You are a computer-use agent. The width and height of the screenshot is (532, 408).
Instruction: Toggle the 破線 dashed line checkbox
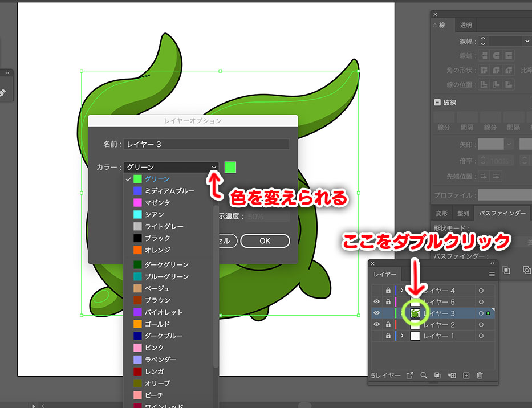437,102
